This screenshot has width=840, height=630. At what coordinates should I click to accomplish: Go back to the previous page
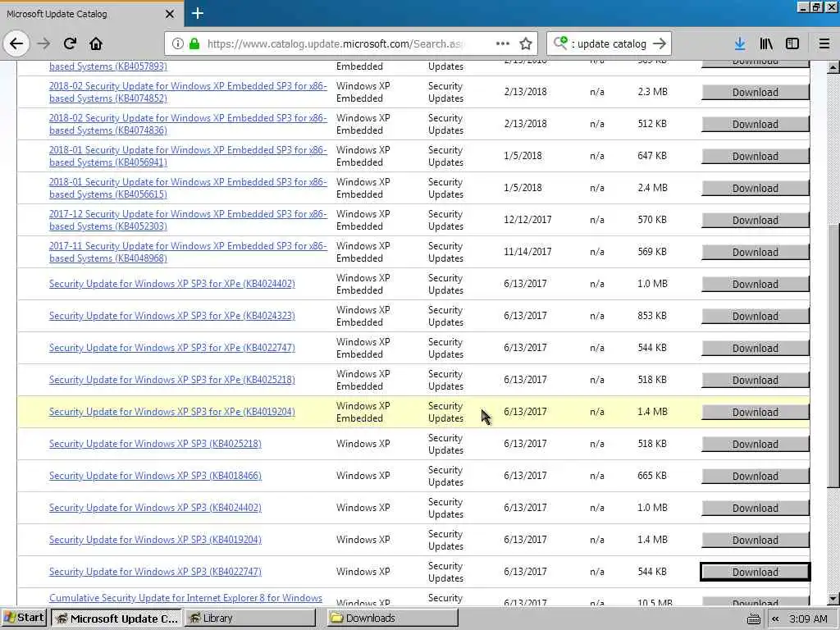point(16,43)
